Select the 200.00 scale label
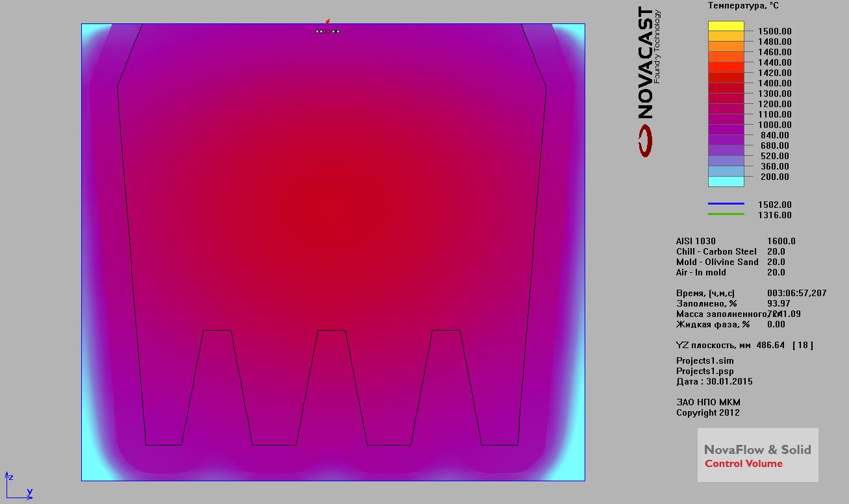Viewport: 849px width, 504px height. [775, 177]
